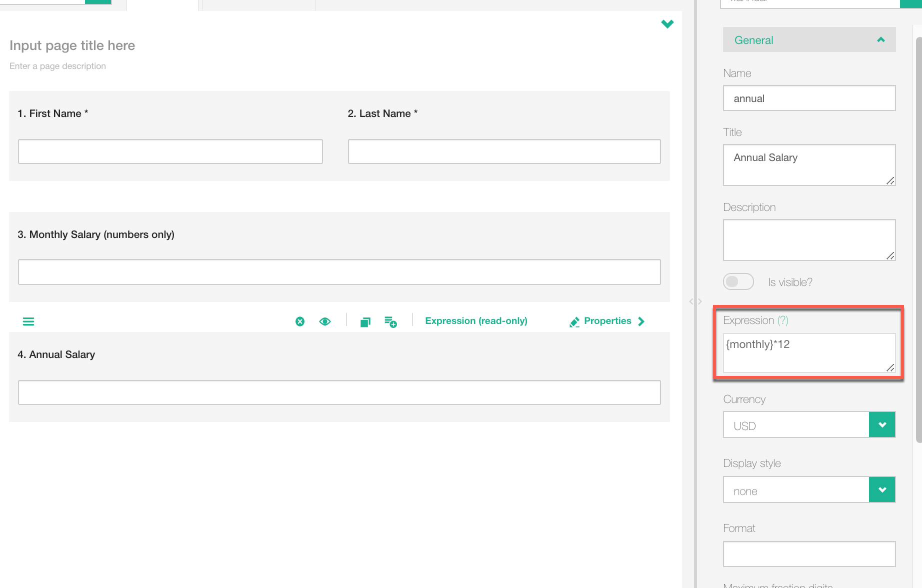Open the Expression (read-only) type selector
The width and height of the screenshot is (922, 588).
pos(476,321)
